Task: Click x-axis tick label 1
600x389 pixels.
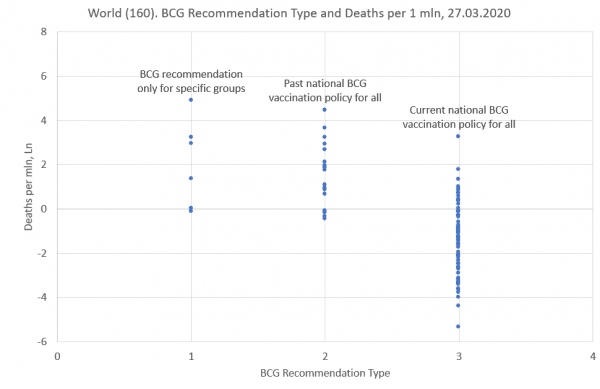Action: coord(191,356)
